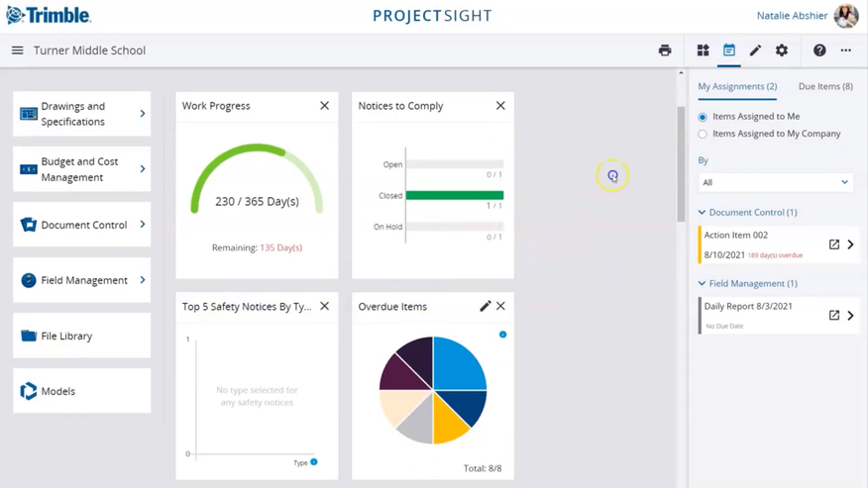Click the Drawings and Specifications icon
This screenshot has height=488, width=868.
[28, 114]
